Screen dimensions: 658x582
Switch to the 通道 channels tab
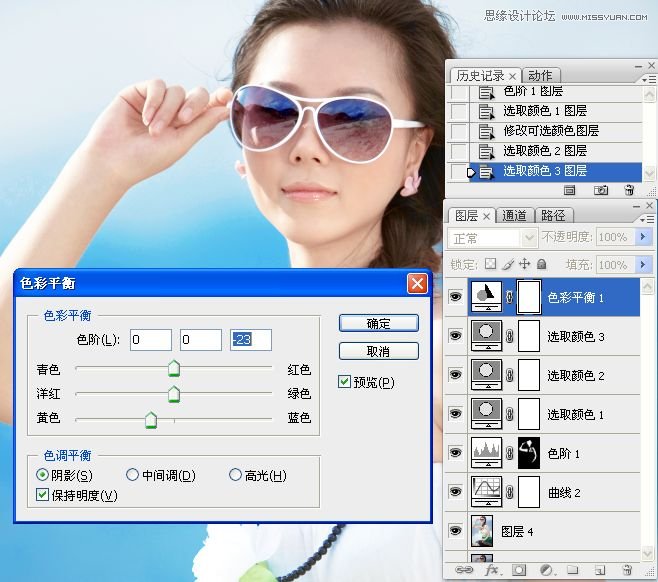point(515,215)
